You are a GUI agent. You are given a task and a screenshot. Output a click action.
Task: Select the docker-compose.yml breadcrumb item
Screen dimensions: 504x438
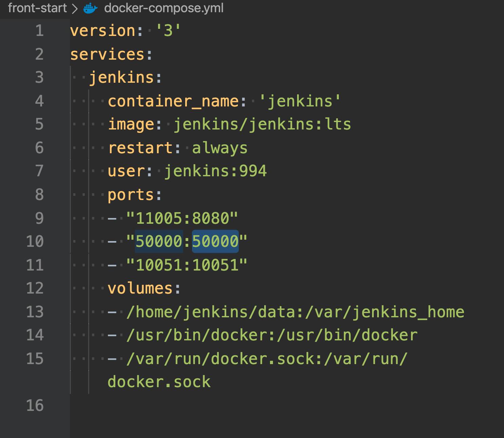coord(164,8)
